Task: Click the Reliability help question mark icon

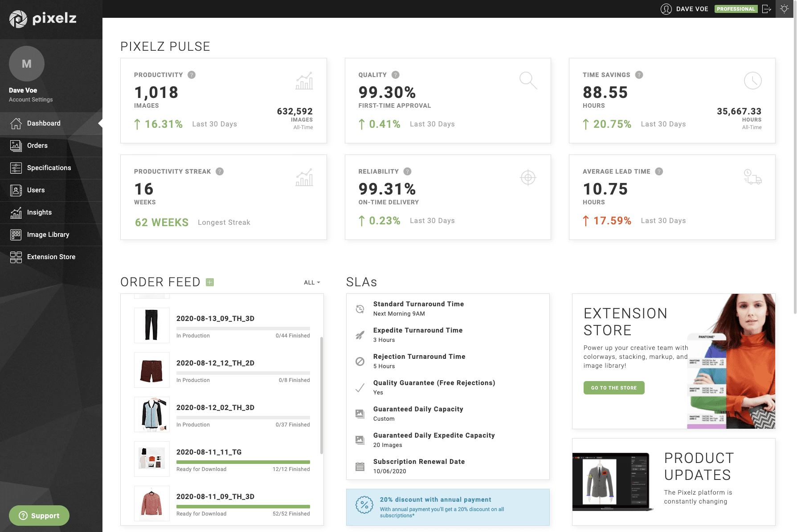Action: pyautogui.click(x=407, y=171)
